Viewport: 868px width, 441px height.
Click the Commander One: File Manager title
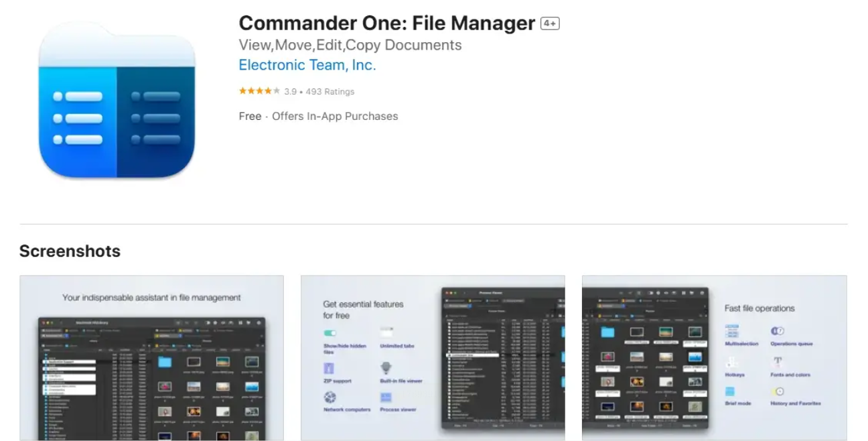(x=386, y=23)
